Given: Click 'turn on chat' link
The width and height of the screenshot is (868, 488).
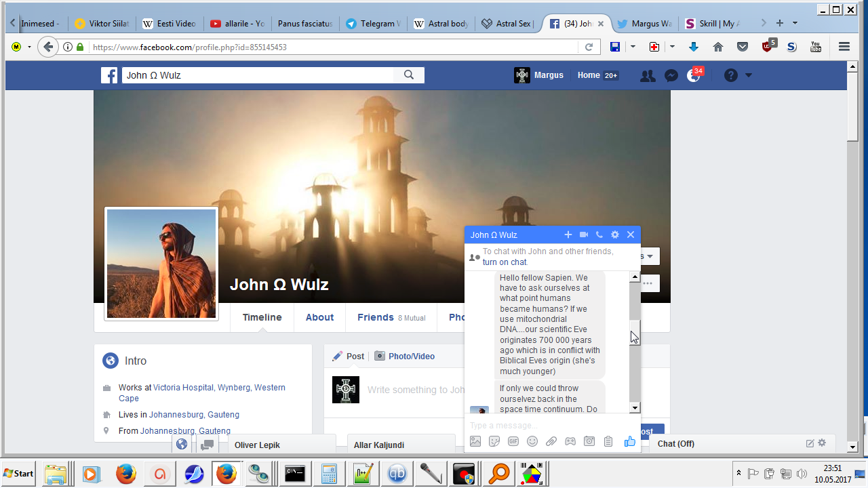Looking at the screenshot, I should pyautogui.click(x=505, y=262).
